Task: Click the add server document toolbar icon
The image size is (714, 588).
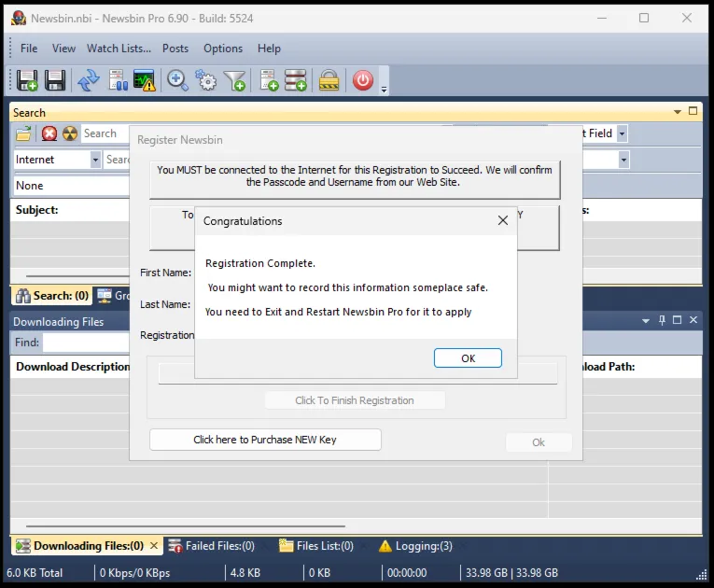Action: point(269,80)
